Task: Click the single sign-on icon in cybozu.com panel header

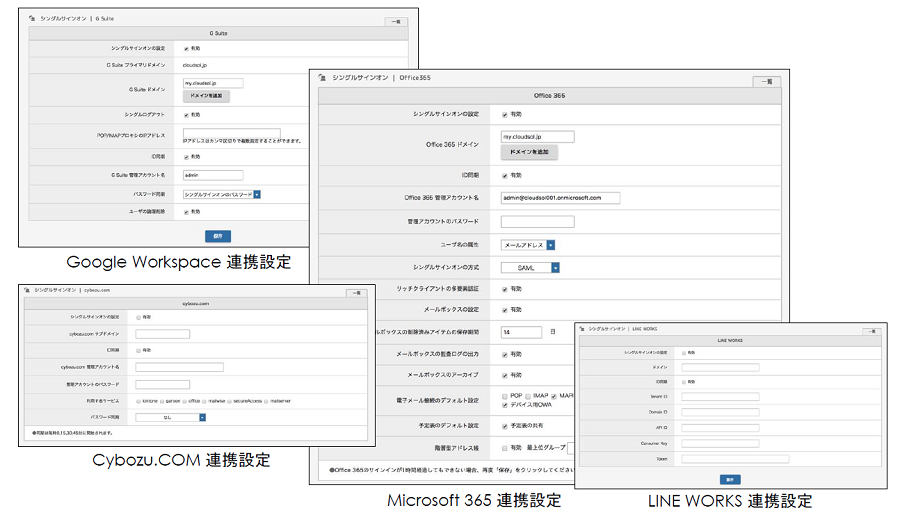Action: (27, 290)
